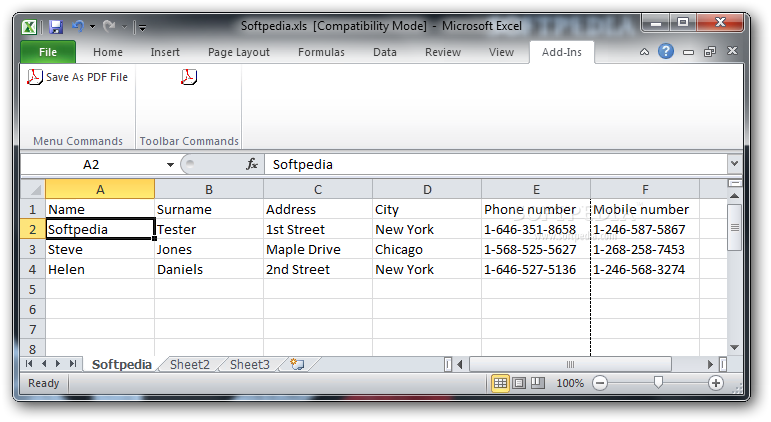Image resolution: width=771 pixels, height=422 pixels.
Task: Click the PDF icon in Toolbar Commands
Action: tap(189, 77)
